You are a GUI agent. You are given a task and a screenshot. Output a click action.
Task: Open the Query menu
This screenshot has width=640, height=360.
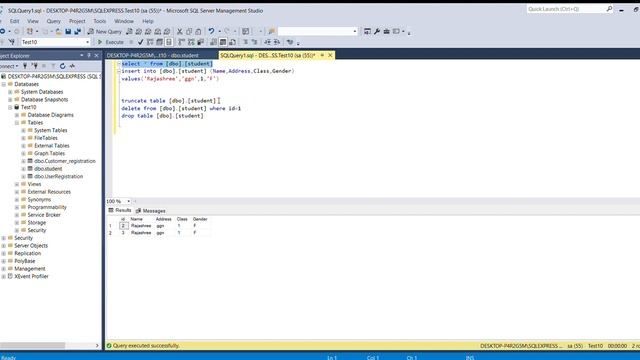tap(53, 21)
